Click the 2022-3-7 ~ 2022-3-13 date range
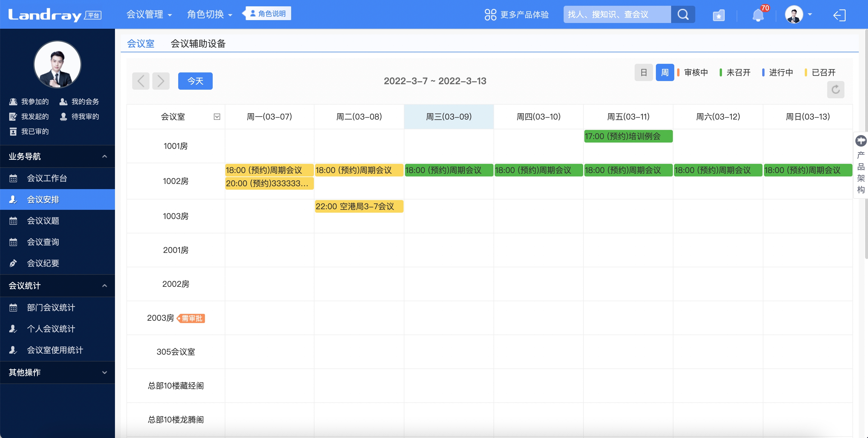Screen dimensions: 868x438 [435, 81]
